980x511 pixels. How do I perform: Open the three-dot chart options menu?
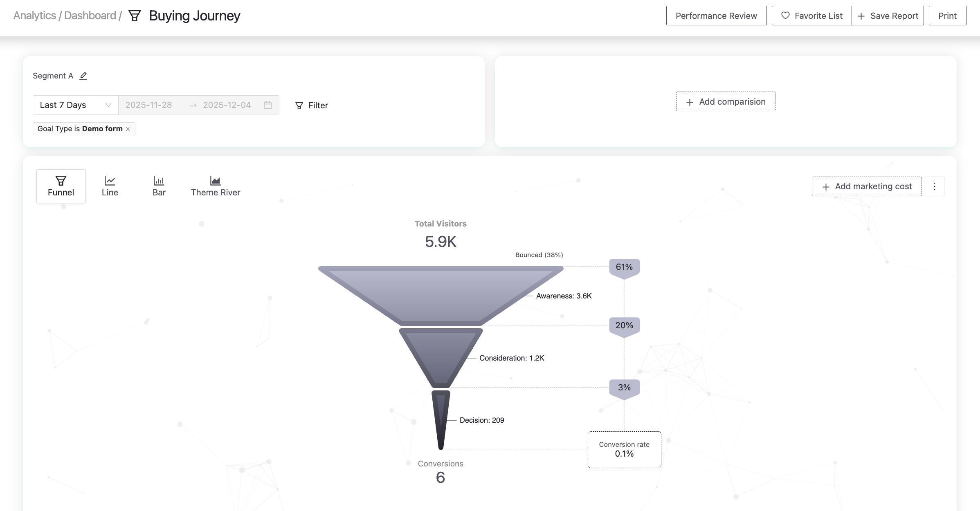[x=934, y=186]
